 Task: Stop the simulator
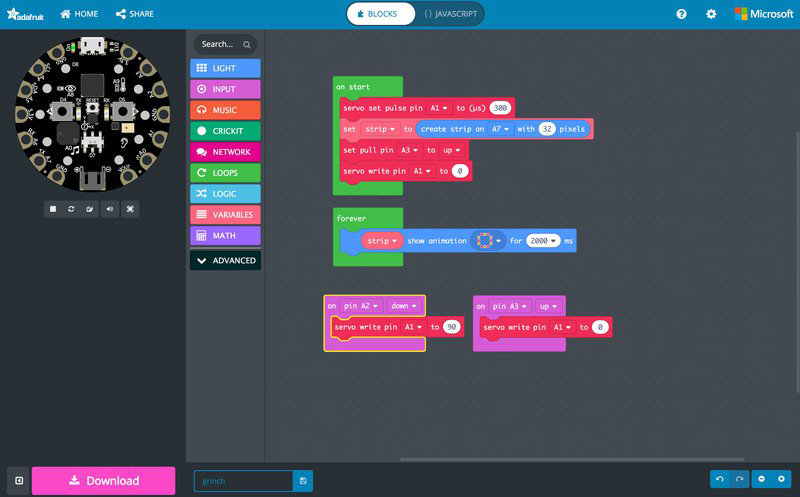(x=52, y=208)
